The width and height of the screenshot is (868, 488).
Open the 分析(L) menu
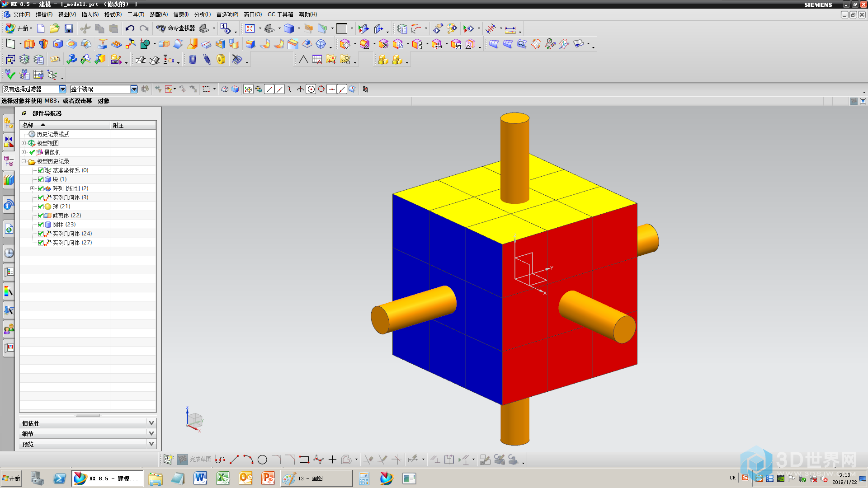(x=203, y=14)
